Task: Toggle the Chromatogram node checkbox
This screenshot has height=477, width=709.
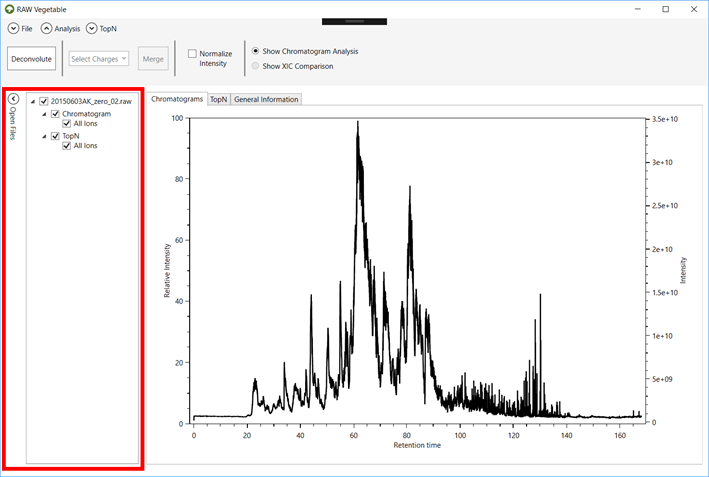Action: tap(55, 114)
